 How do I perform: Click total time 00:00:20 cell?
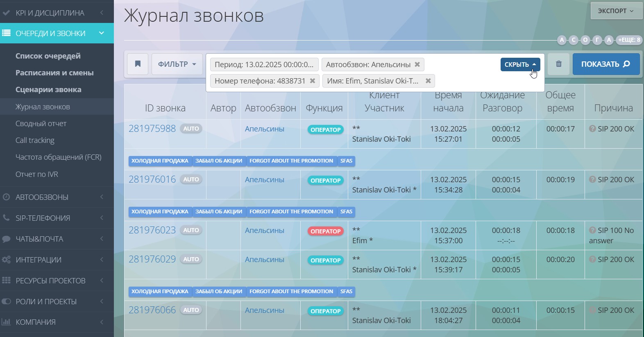coord(560,260)
